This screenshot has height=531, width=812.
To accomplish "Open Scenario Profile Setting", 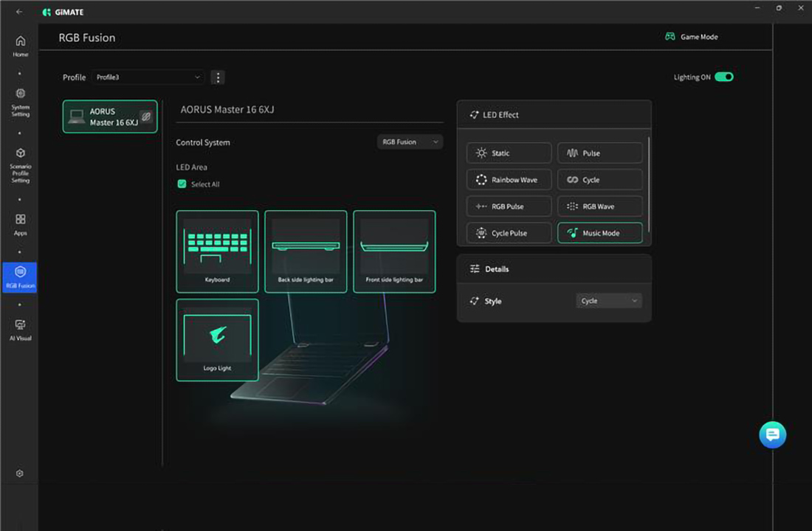I will tap(20, 164).
